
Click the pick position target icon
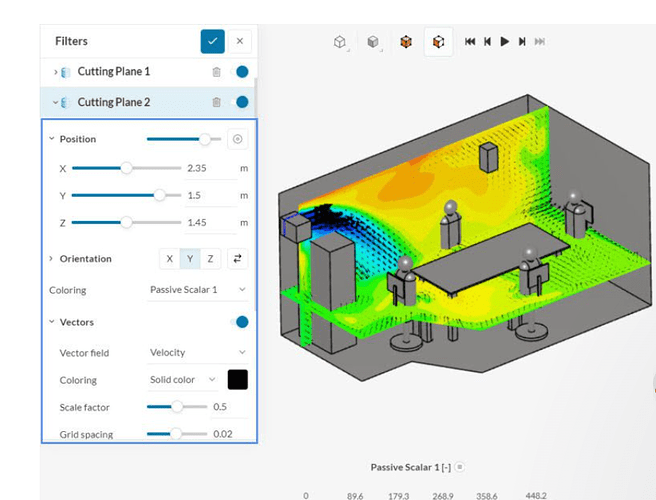pyautogui.click(x=237, y=139)
